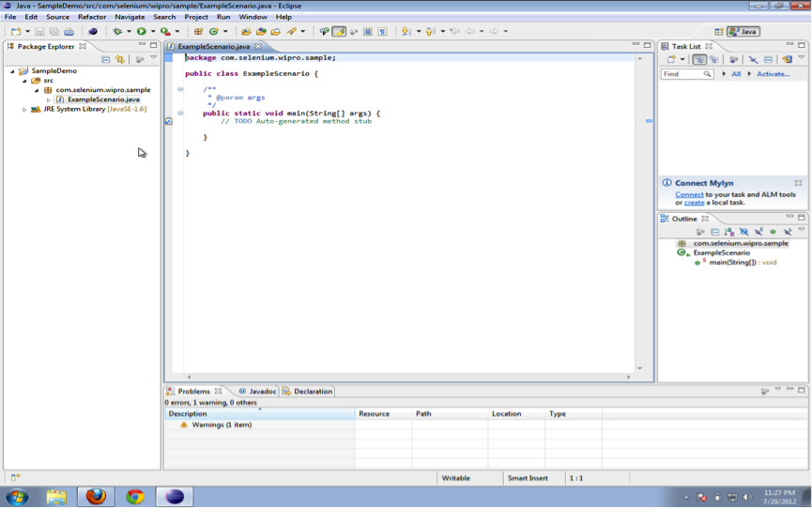Click the New Task icon in Task List
Viewport: 812px width, 508px height.
click(x=671, y=59)
